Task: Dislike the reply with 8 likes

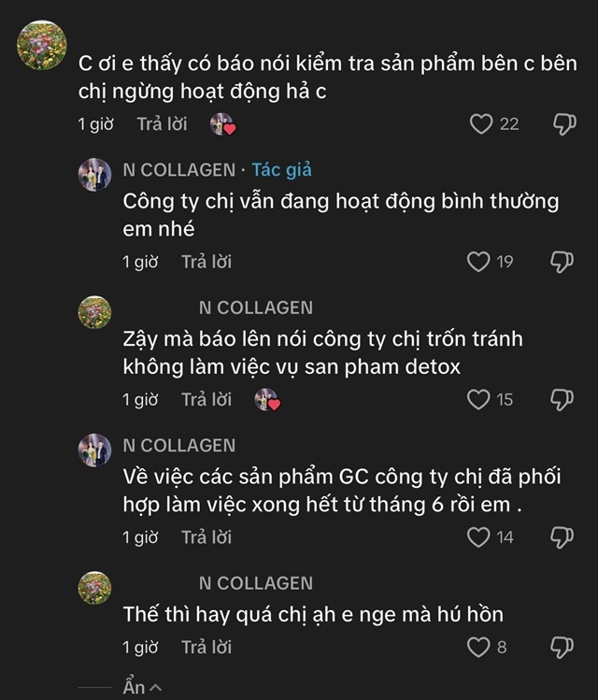Action: (562, 647)
